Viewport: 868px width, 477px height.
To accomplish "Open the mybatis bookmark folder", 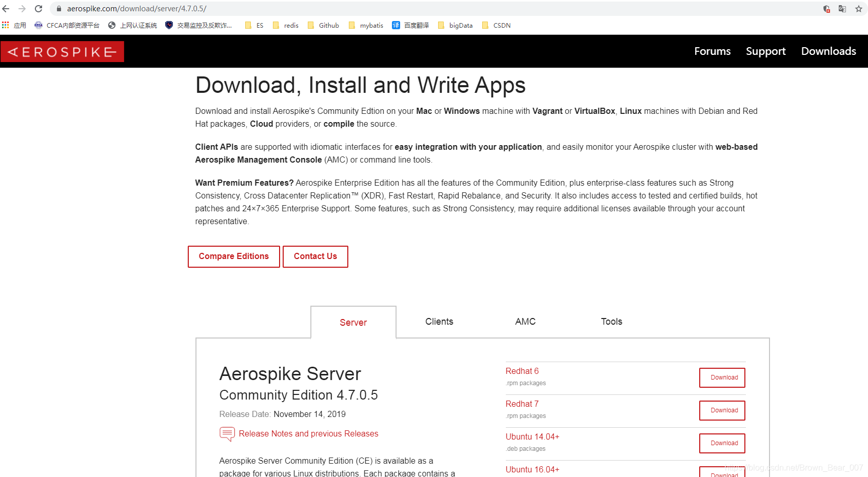I will point(366,25).
